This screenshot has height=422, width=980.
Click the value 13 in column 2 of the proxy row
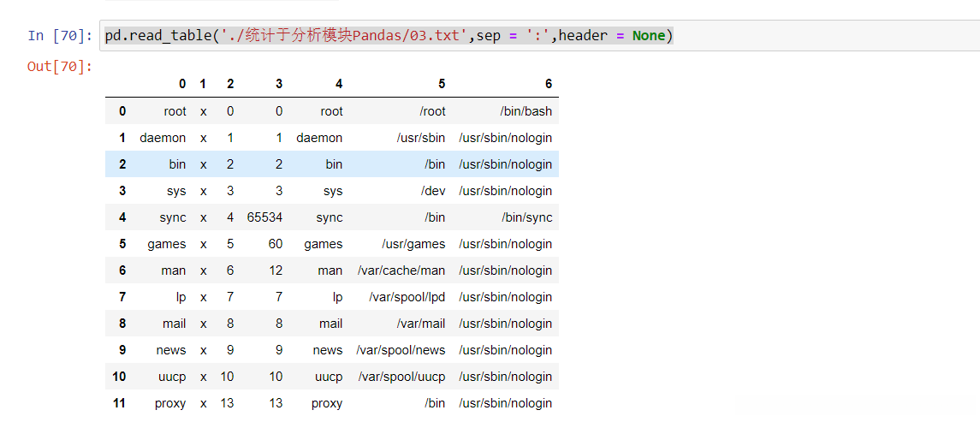click(227, 403)
